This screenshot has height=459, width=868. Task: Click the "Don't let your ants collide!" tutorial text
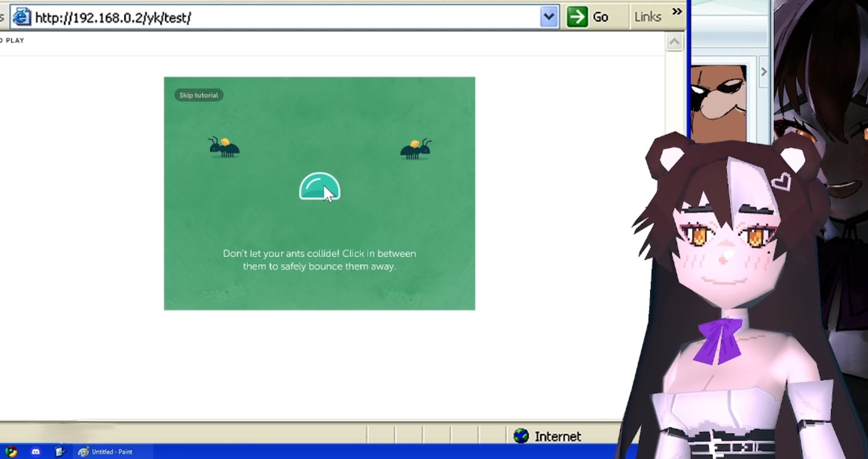[x=319, y=260]
